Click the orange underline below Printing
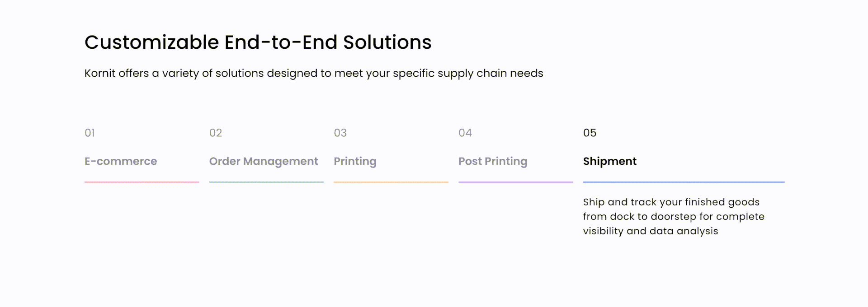This screenshot has width=868, height=307. tap(391, 182)
